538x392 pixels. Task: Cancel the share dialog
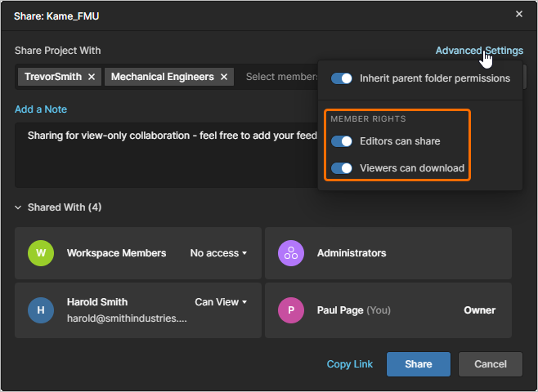pyautogui.click(x=490, y=364)
